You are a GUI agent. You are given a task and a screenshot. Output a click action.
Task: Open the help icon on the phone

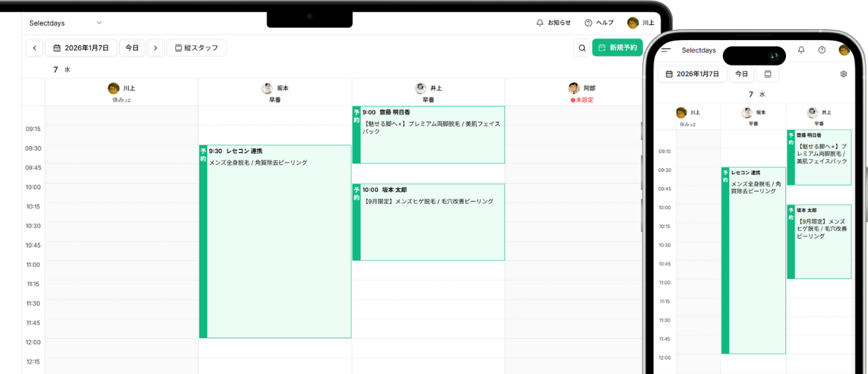822,50
